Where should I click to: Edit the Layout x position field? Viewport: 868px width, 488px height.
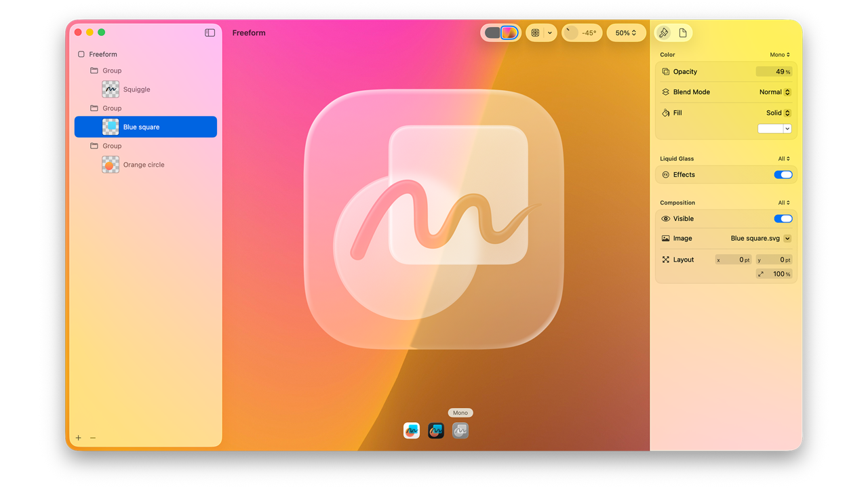click(733, 260)
